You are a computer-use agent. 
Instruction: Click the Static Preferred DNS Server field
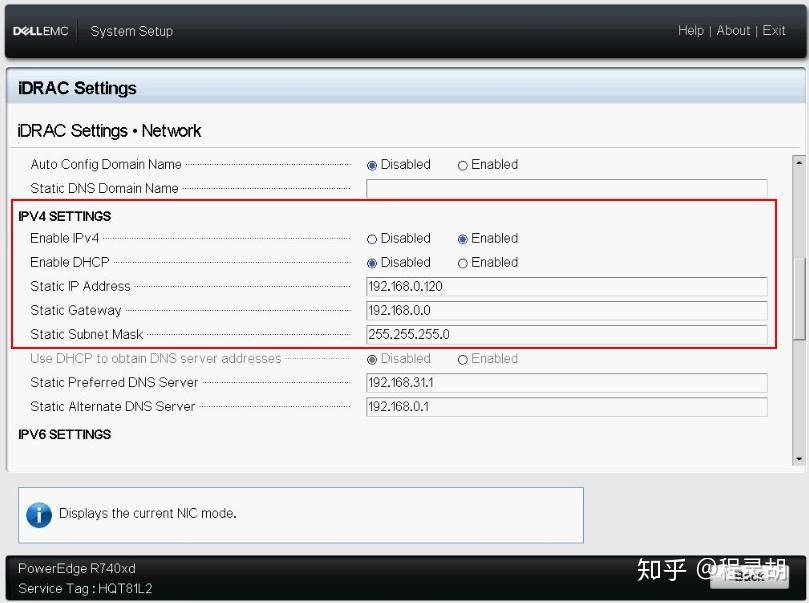[x=567, y=382]
